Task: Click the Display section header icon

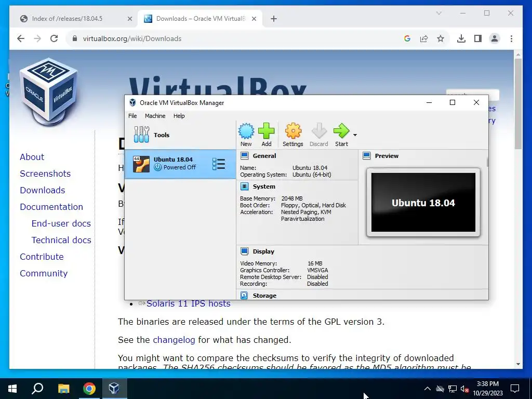Action: click(x=244, y=251)
